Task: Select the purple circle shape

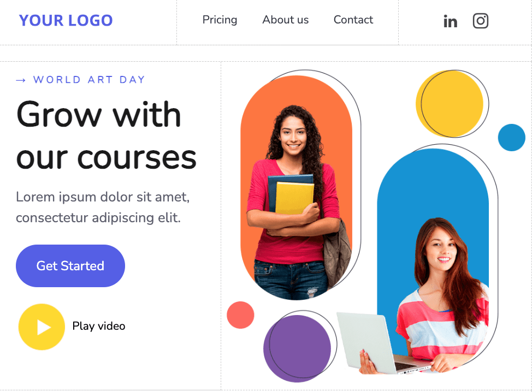Action: click(x=297, y=348)
